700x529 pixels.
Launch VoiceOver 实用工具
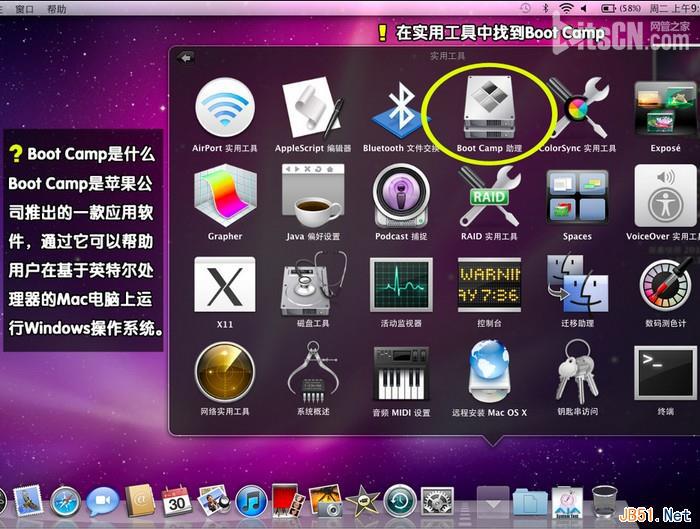(665, 196)
